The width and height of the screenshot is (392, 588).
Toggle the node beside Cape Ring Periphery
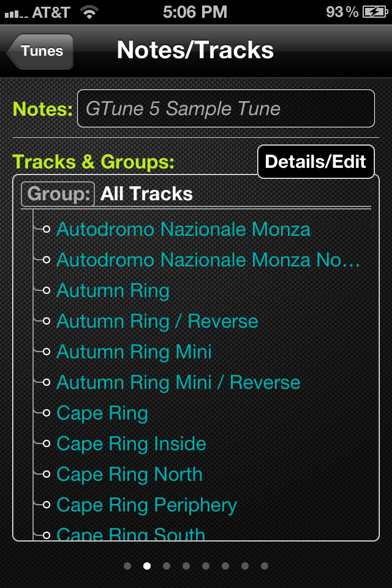pos(47,505)
